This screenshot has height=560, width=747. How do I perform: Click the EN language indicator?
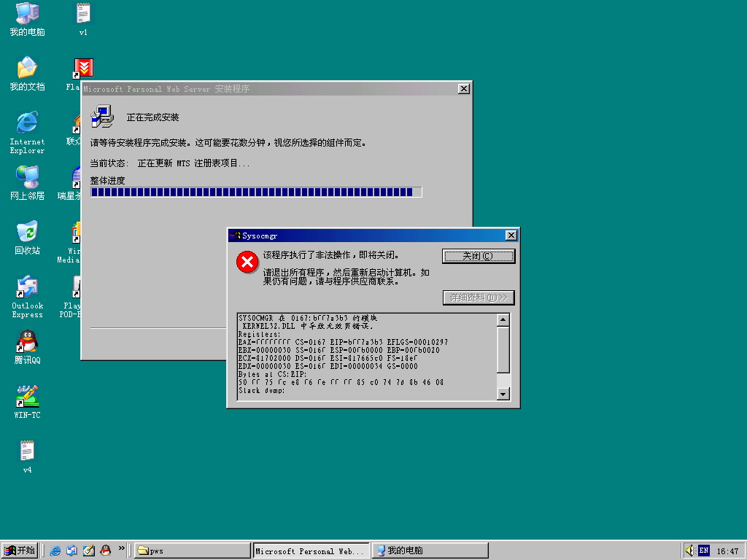click(704, 551)
